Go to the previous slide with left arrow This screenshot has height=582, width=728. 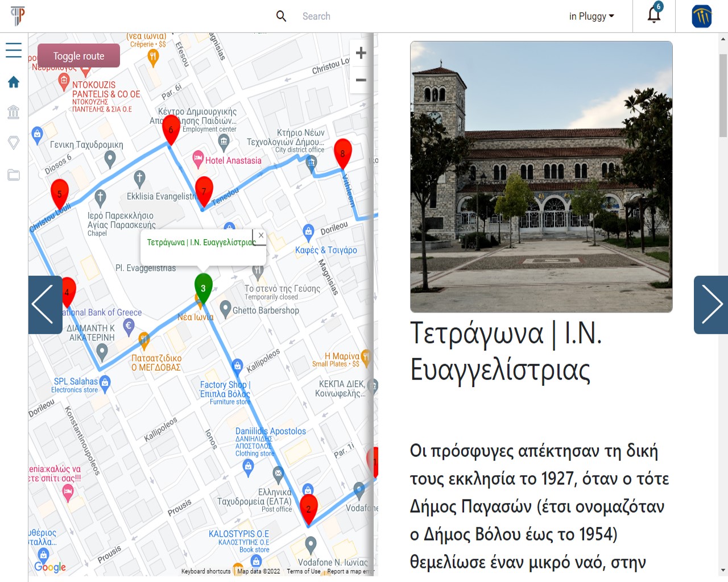44,305
